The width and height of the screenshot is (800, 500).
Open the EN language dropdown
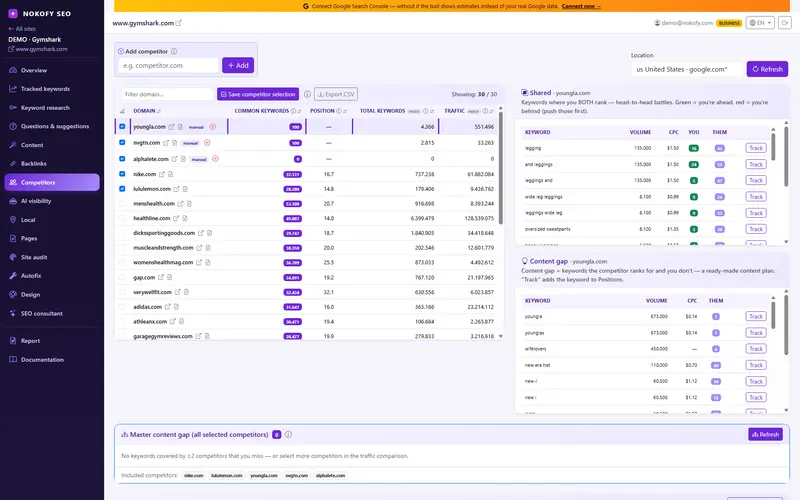760,23
